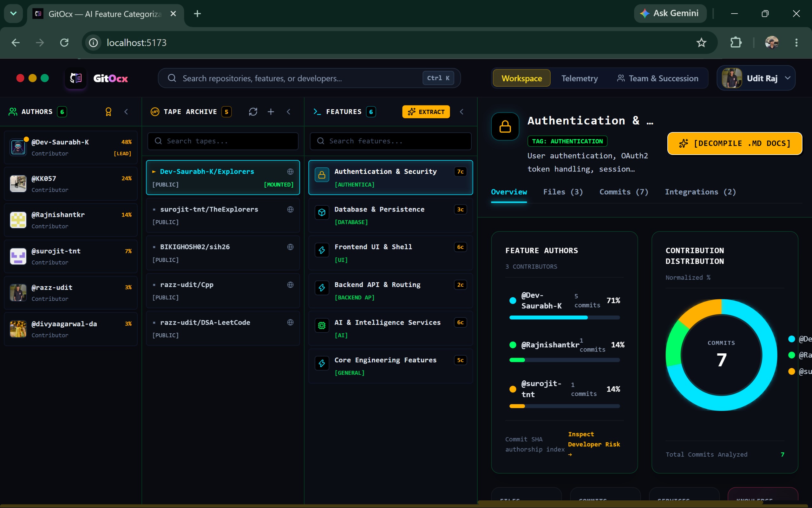Click globe icon for razz-udit/DSA-LeetCode
The width and height of the screenshot is (812, 508).
(x=290, y=322)
